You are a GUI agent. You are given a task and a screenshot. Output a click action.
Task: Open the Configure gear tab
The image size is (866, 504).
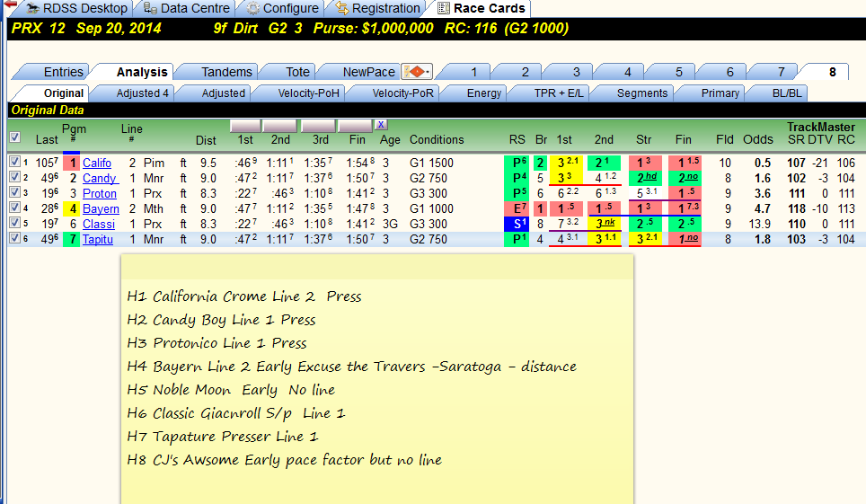click(x=283, y=8)
